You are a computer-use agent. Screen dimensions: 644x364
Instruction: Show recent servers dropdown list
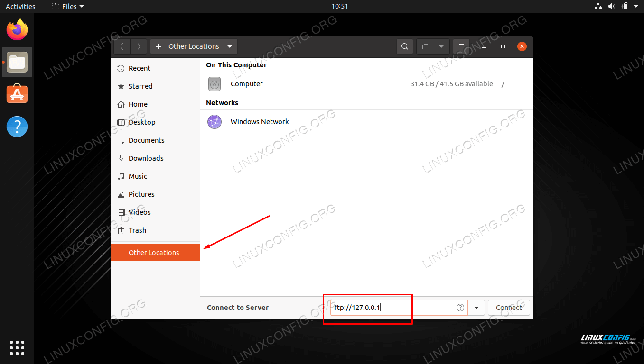(476, 308)
